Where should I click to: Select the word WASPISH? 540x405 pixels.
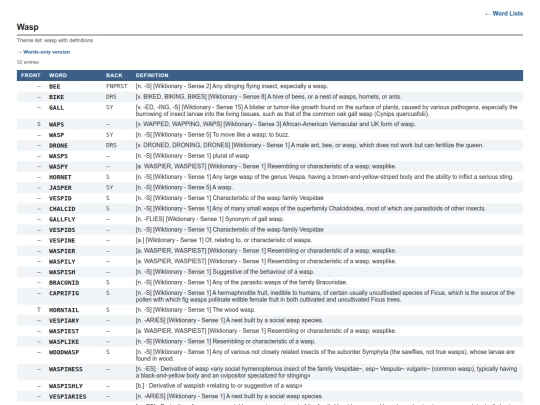click(x=62, y=272)
